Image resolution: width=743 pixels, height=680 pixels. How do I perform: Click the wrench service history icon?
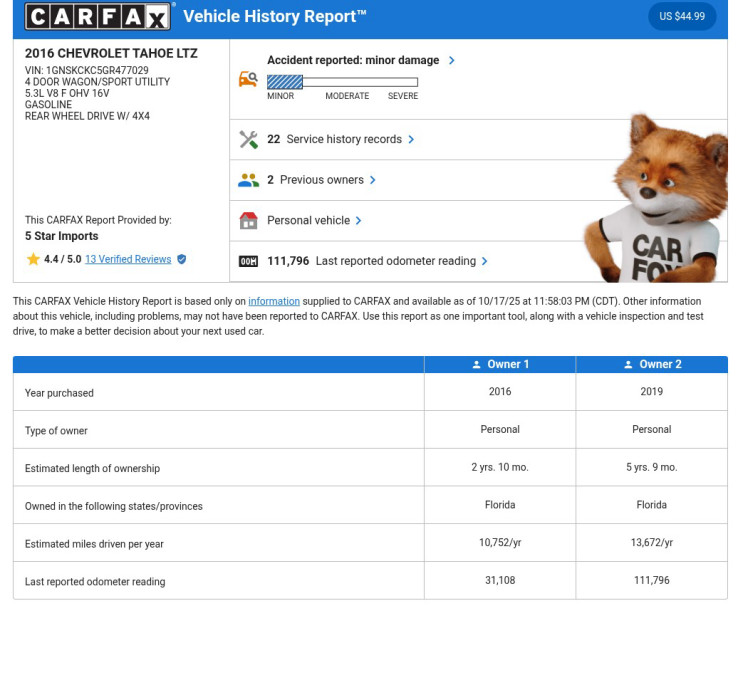click(248, 140)
